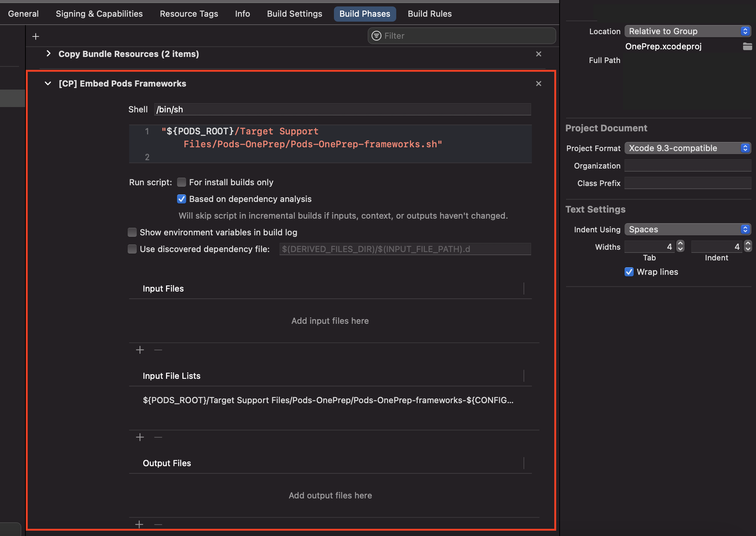Viewport: 756px width, 536px height.
Task: Switch to the General tab
Action: (23, 14)
